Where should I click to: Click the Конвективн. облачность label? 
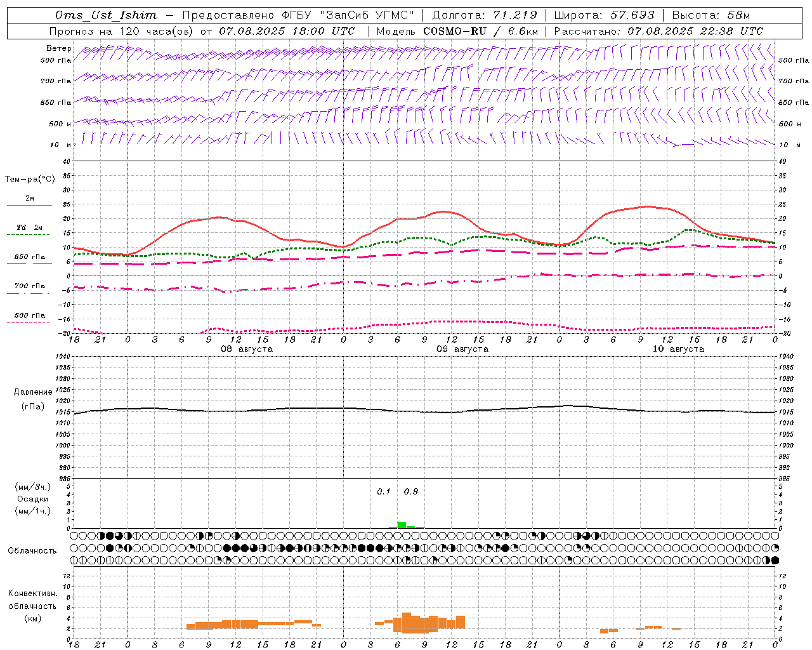click(33, 600)
